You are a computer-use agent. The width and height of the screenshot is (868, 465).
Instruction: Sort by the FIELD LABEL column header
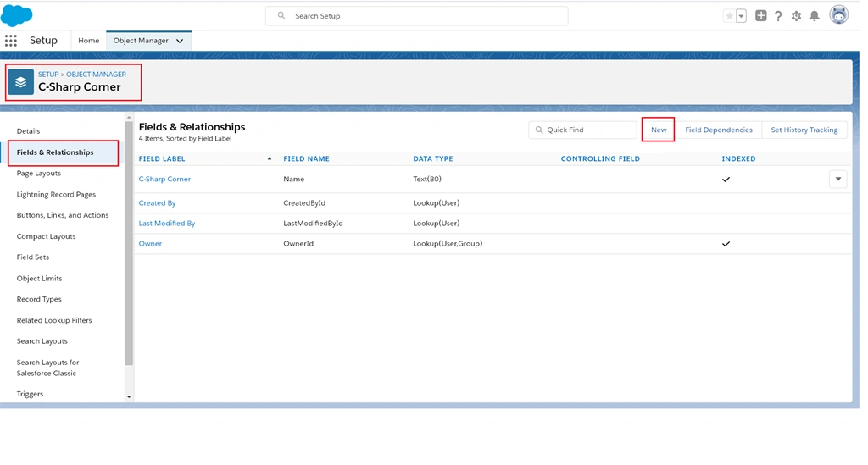162,158
